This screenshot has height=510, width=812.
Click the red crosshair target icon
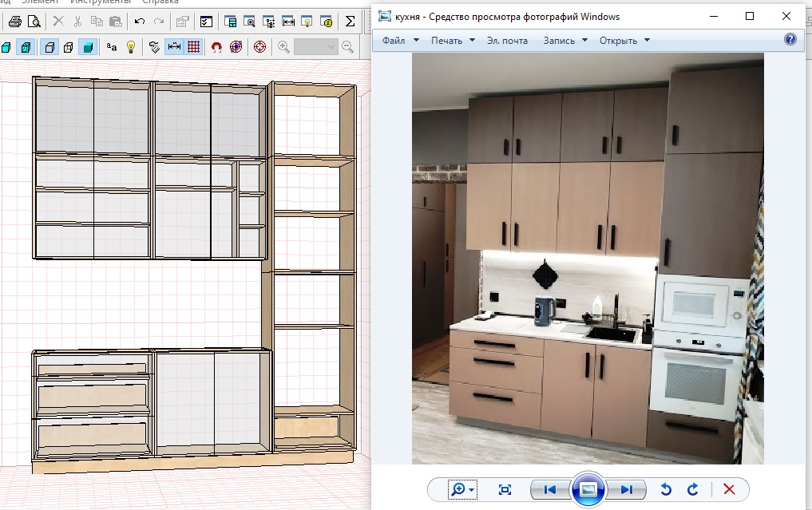point(260,47)
